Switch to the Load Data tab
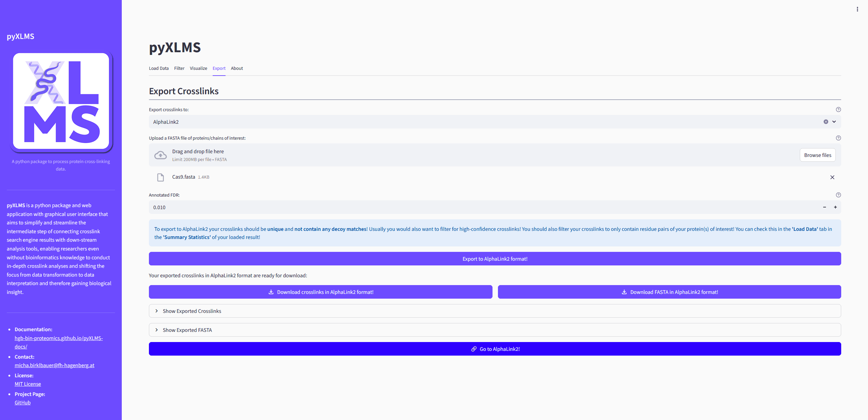868x420 pixels. [158, 68]
